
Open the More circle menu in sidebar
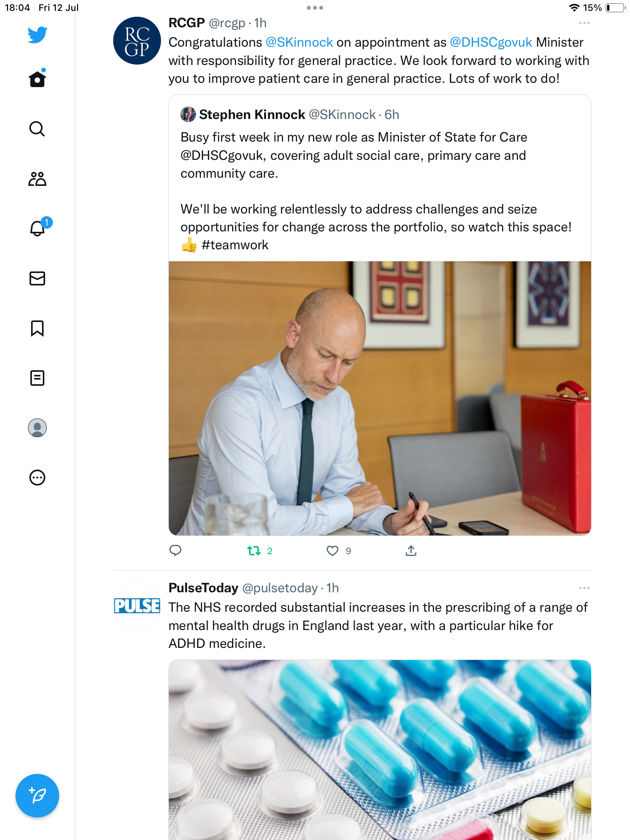(x=37, y=478)
